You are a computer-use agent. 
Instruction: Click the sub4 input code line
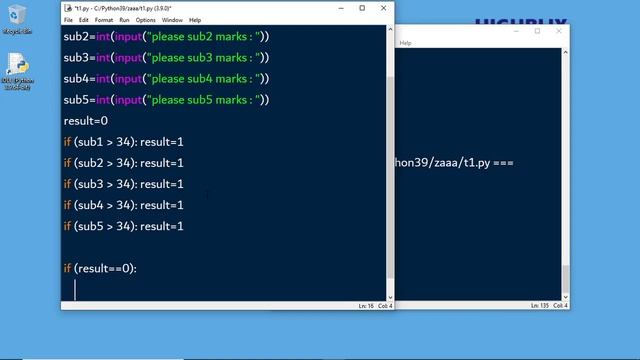point(167,79)
